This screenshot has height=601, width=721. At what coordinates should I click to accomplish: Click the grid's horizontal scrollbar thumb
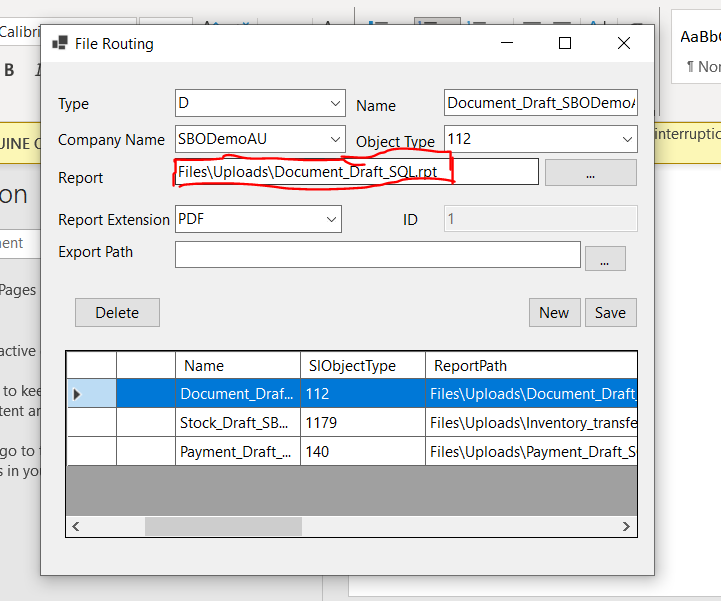223,526
